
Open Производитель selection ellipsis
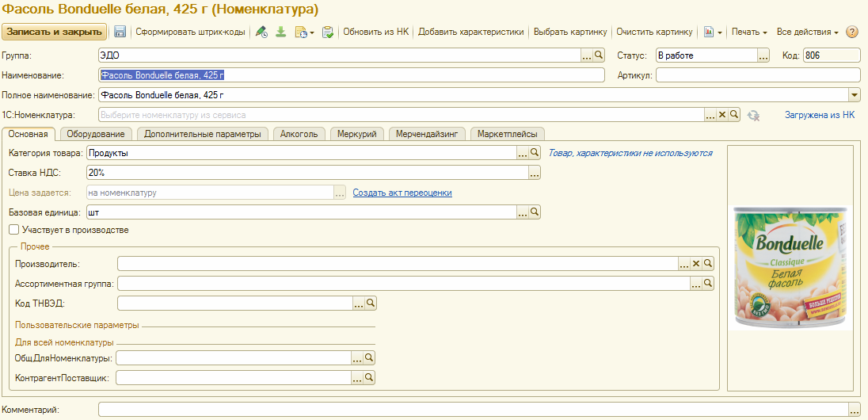pos(685,264)
